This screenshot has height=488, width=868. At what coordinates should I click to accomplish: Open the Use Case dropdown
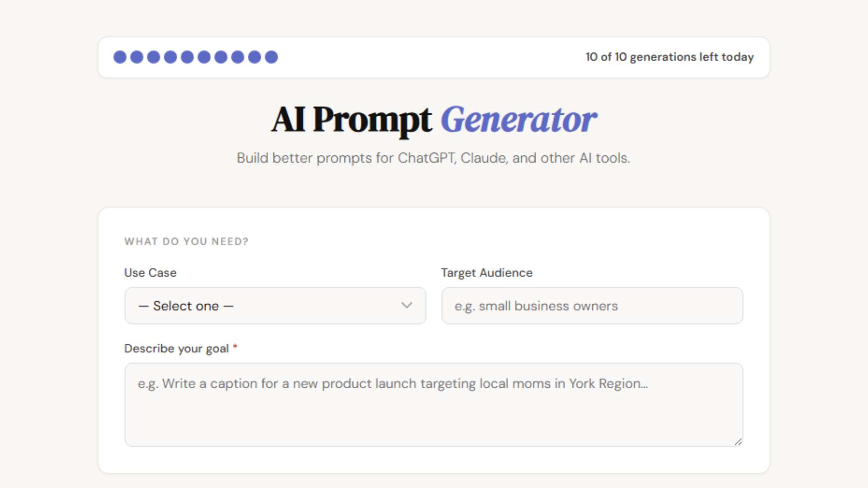275,306
